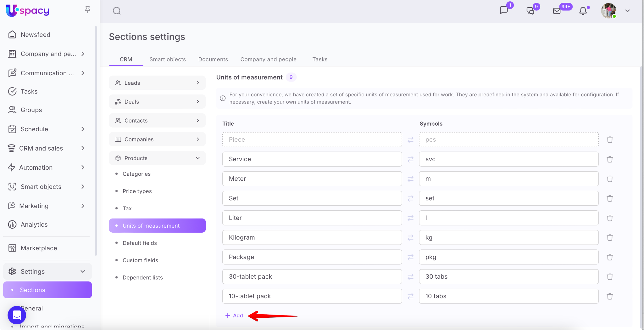Switch to the Smart objects tab
This screenshot has height=330, width=644.
(167, 59)
